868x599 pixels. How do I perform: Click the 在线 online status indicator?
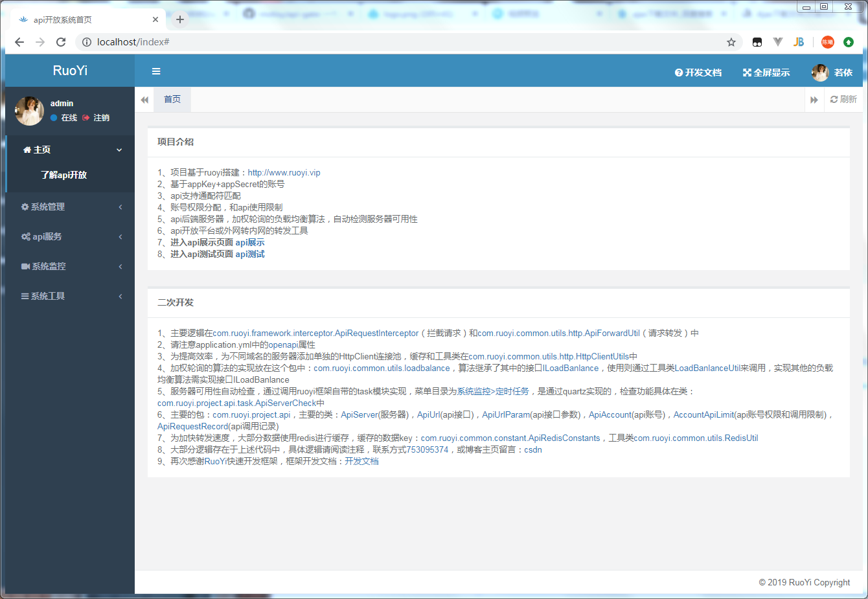tap(63, 118)
